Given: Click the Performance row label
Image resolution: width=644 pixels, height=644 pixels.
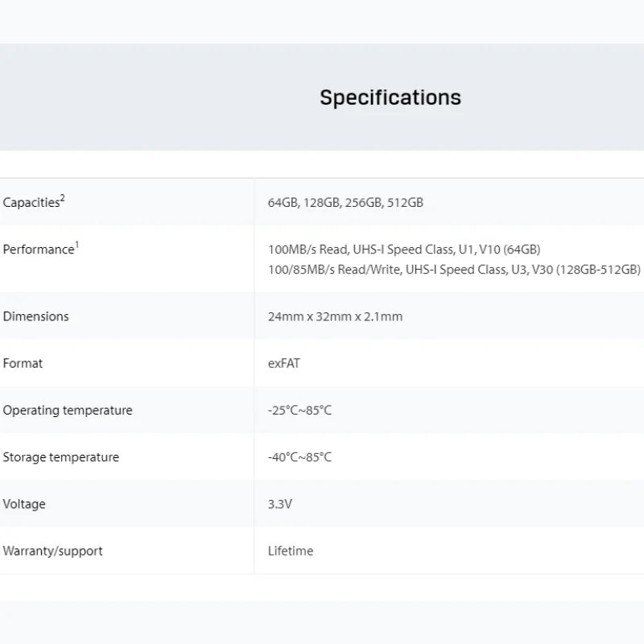Looking at the screenshot, I should pos(38,250).
